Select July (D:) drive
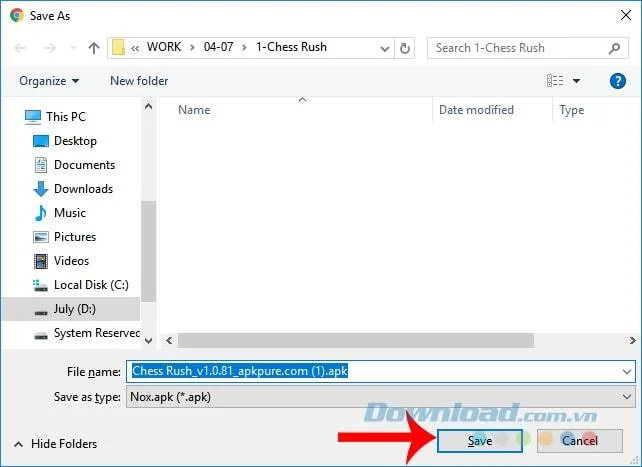 (x=70, y=309)
